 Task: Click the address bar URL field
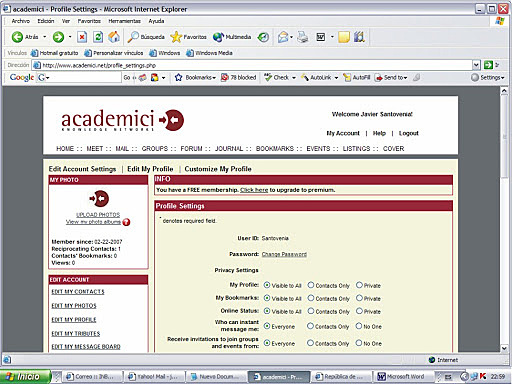pos(257,65)
